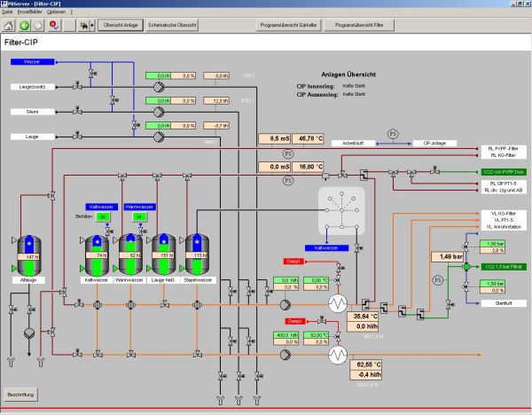Click the upper heat exchanger symbol

pos(337,303)
